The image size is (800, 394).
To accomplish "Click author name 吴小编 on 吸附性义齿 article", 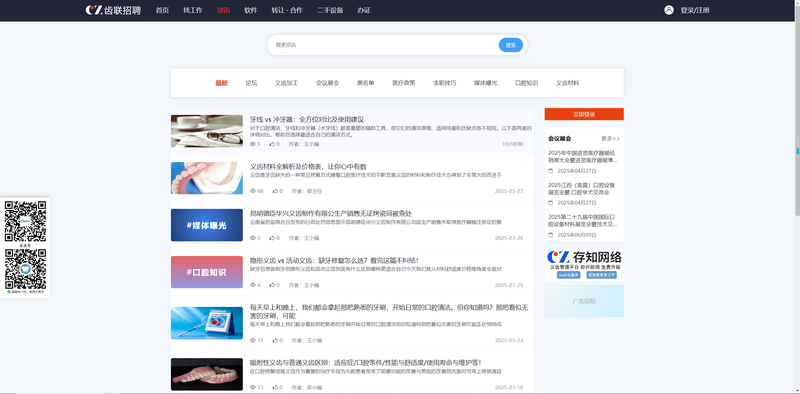I will click(x=314, y=387).
